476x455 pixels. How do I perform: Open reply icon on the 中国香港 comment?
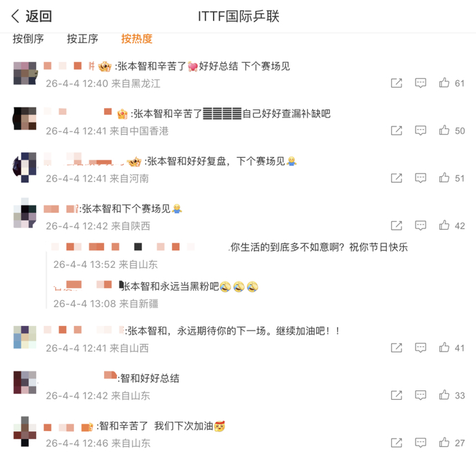420,131
